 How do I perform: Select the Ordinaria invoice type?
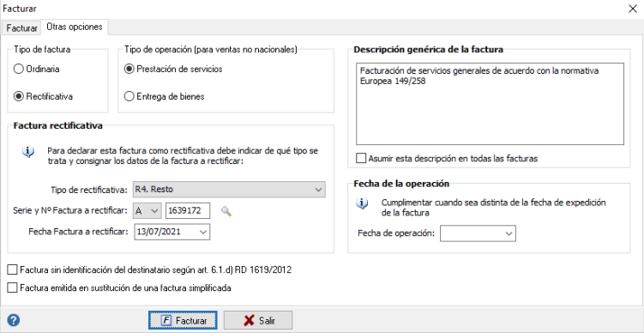click(x=37, y=69)
